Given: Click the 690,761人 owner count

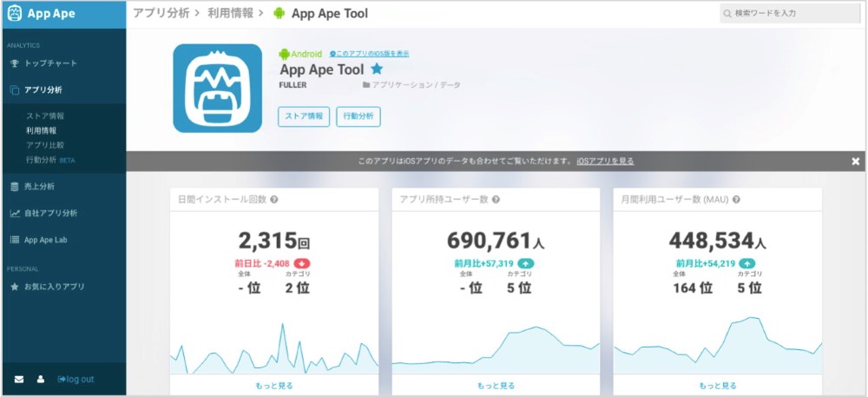Looking at the screenshot, I should [x=496, y=241].
